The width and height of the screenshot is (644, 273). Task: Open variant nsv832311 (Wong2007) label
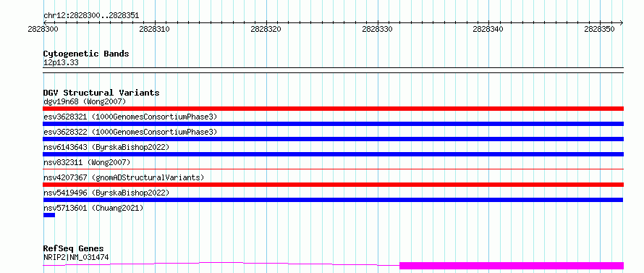point(87,162)
